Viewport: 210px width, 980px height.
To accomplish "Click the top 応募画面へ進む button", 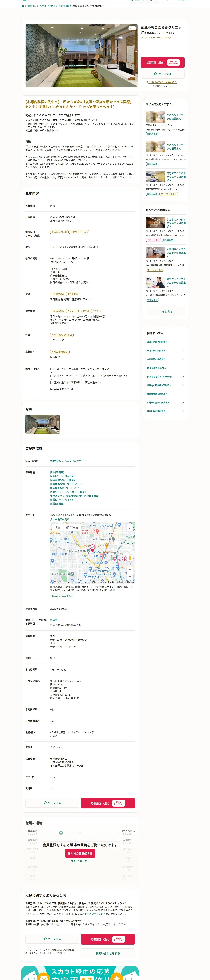I will (163, 62).
